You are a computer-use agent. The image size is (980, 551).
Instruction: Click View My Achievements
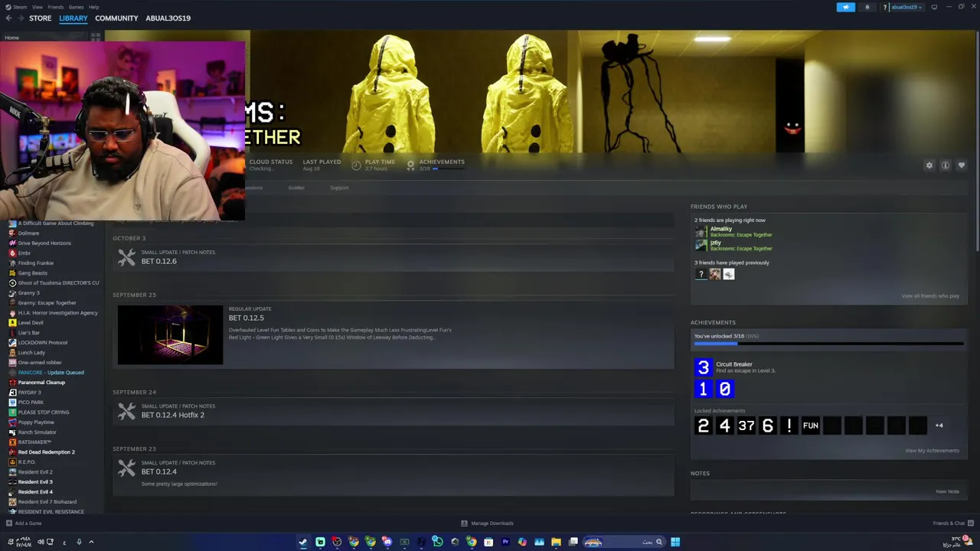coord(932,451)
